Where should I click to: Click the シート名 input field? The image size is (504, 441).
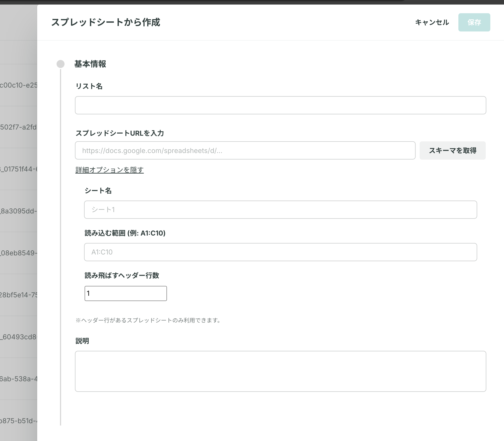[280, 210]
